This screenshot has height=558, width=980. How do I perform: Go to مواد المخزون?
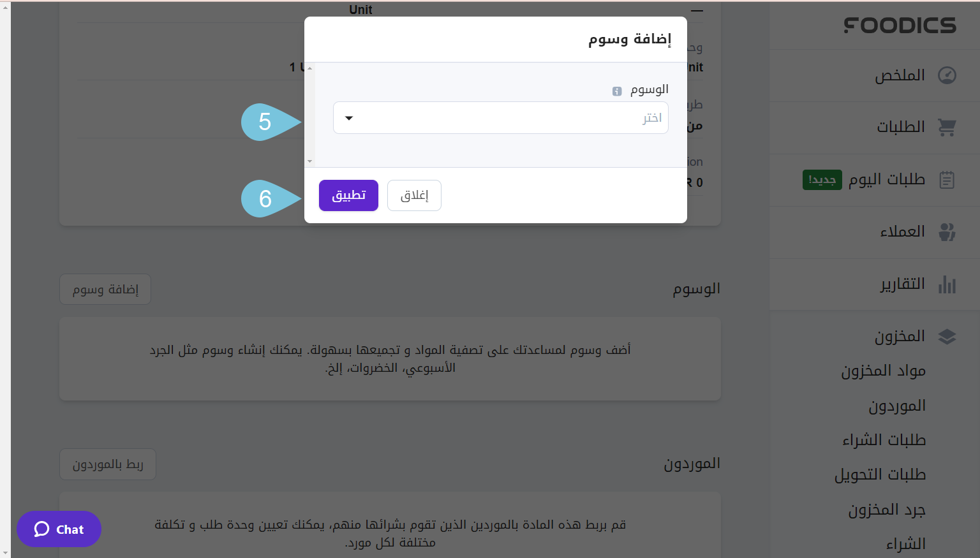click(x=883, y=371)
